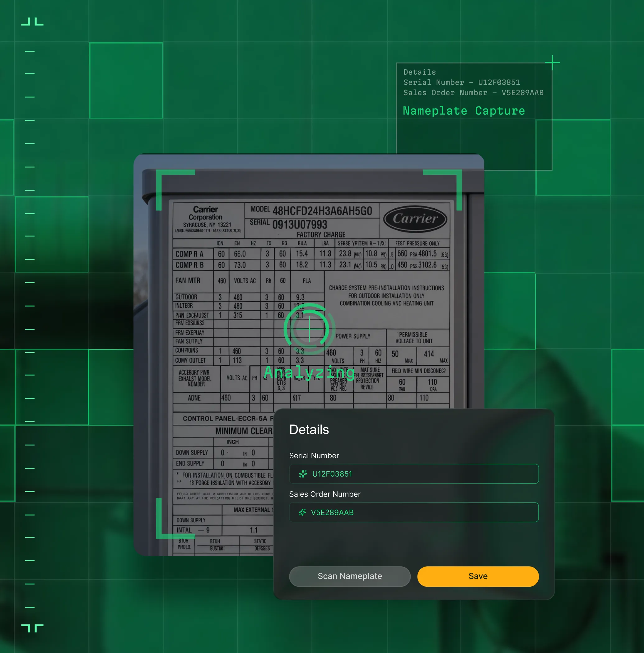Click 'Serial Number – U12F03851' overlay text

click(461, 82)
